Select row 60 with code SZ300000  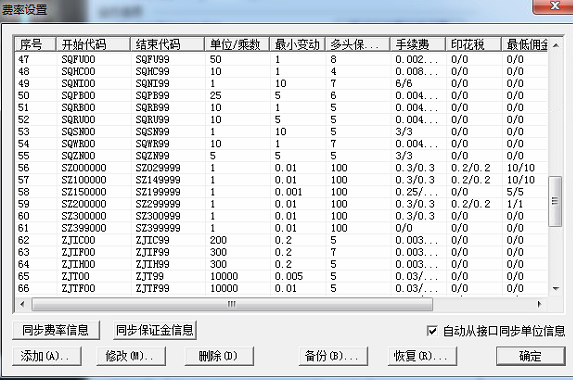point(281,216)
